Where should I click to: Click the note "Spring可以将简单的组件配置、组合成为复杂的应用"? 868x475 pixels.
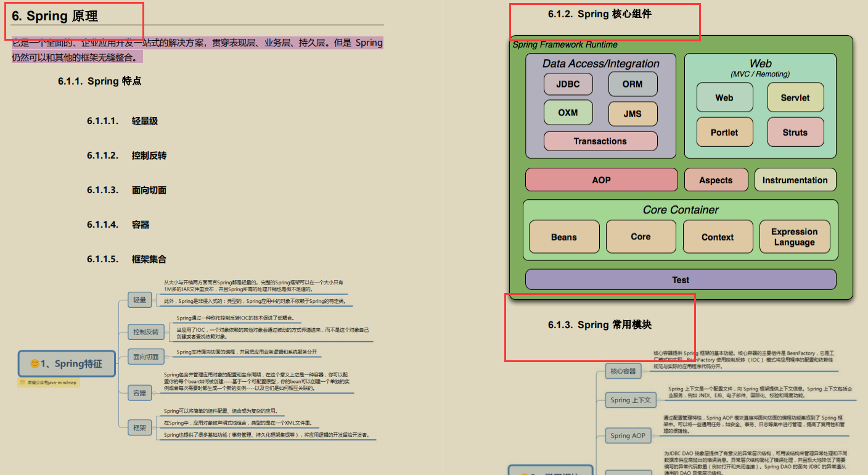pos(221,411)
